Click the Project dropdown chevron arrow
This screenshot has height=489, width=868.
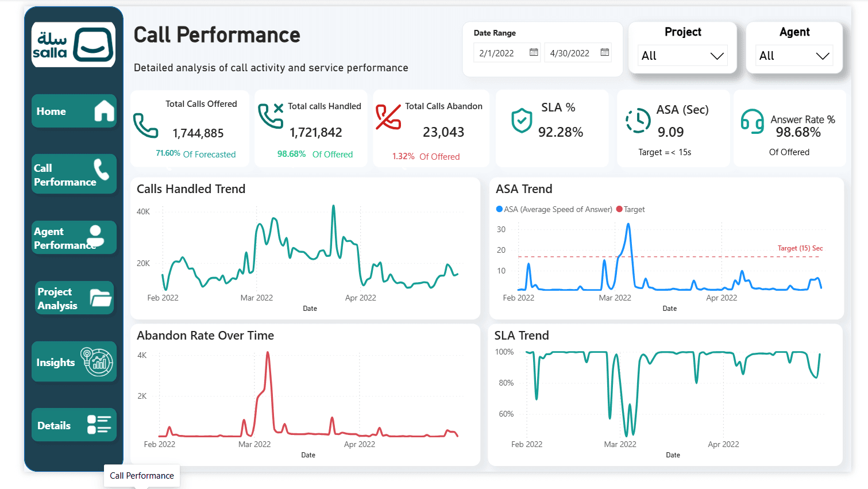click(717, 56)
